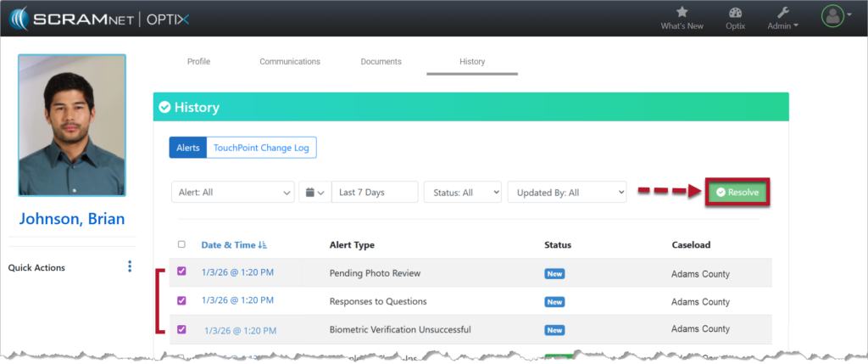Screen dimensions: 868x364
Task: Click Brian Johnson's profile photo
Action: pyautogui.click(x=72, y=126)
